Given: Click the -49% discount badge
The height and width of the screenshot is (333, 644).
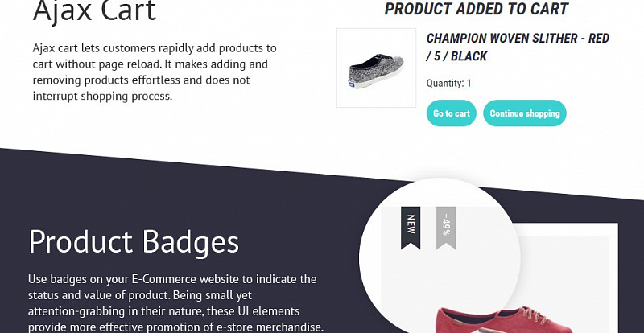Looking at the screenshot, I should (x=446, y=228).
